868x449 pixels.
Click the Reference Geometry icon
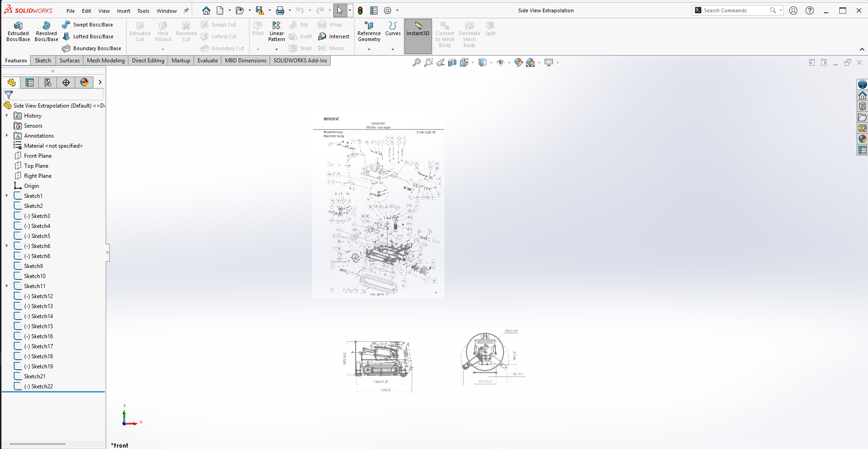pos(369,31)
